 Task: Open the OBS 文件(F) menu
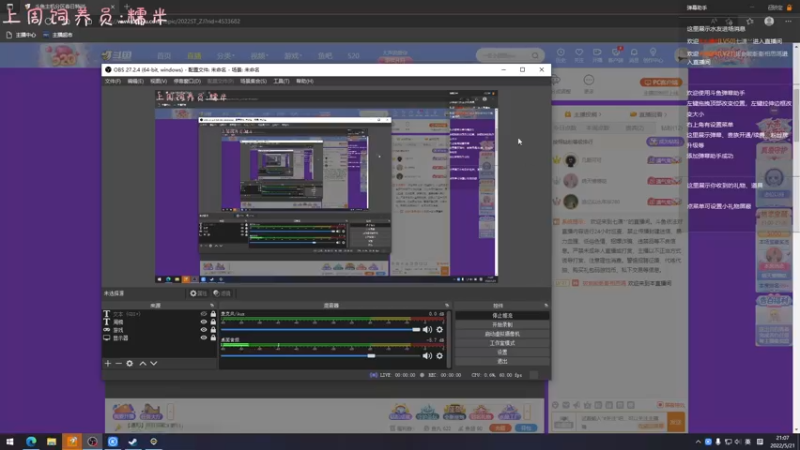(x=113, y=81)
